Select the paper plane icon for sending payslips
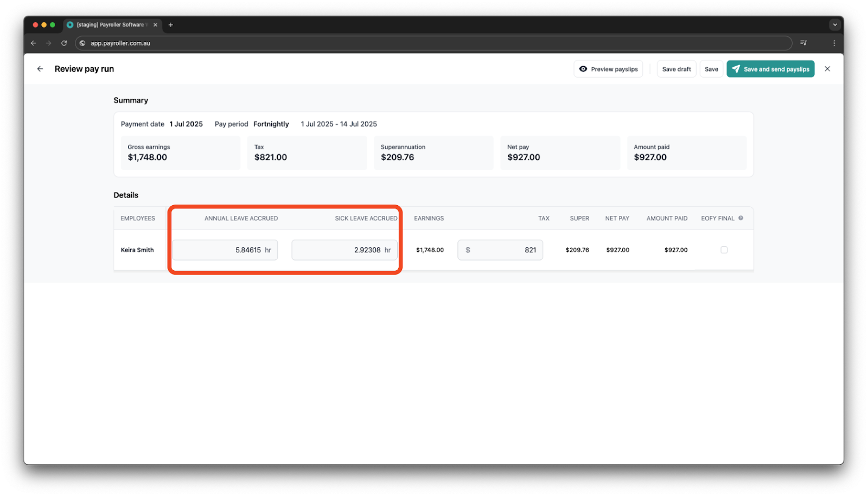 click(x=736, y=69)
